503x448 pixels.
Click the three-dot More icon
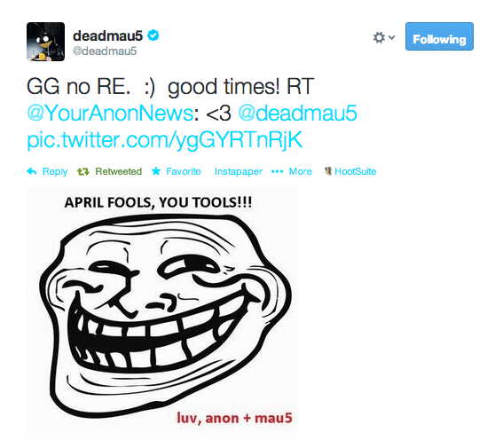277,171
